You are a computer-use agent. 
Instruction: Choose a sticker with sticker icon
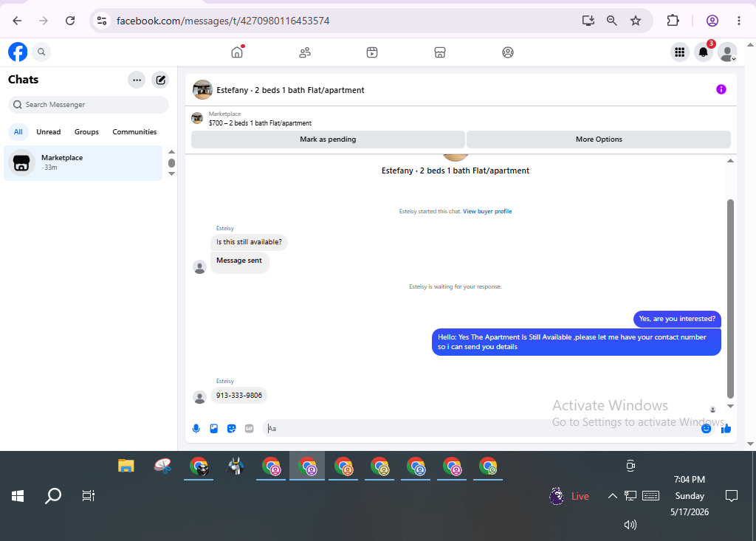pos(231,429)
